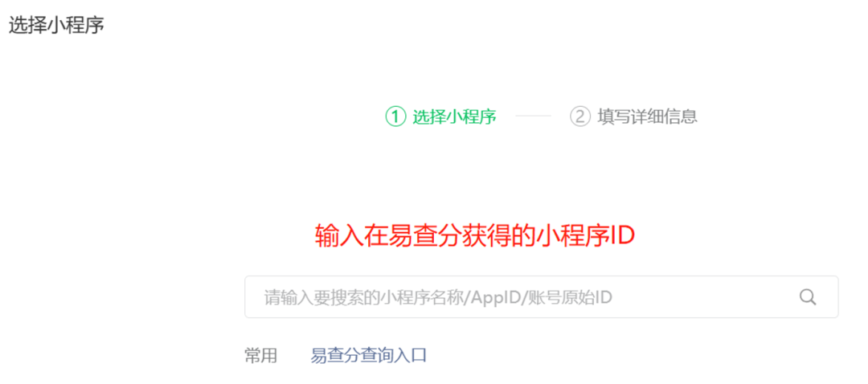Screen dimensions: 868x384
Task: Click the 常用 label
Action: (x=260, y=355)
